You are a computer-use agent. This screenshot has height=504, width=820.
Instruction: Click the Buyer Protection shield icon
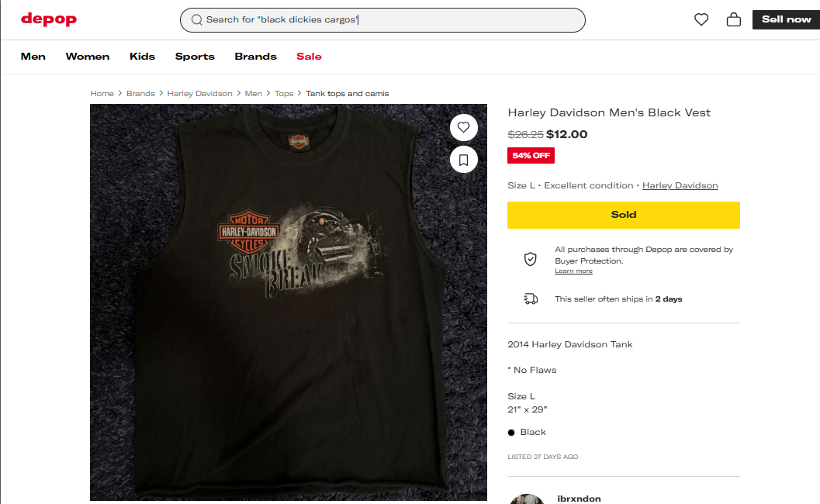[531, 259]
